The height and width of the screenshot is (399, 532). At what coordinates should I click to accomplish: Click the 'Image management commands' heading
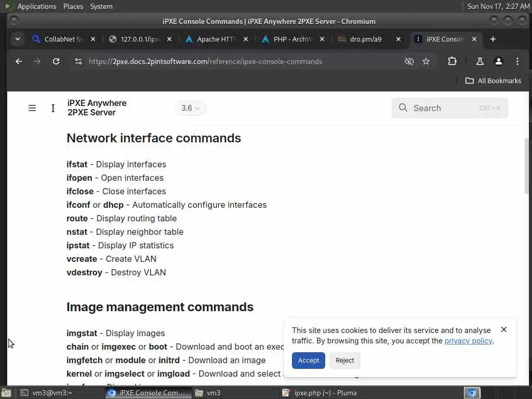click(x=160, y=307)
